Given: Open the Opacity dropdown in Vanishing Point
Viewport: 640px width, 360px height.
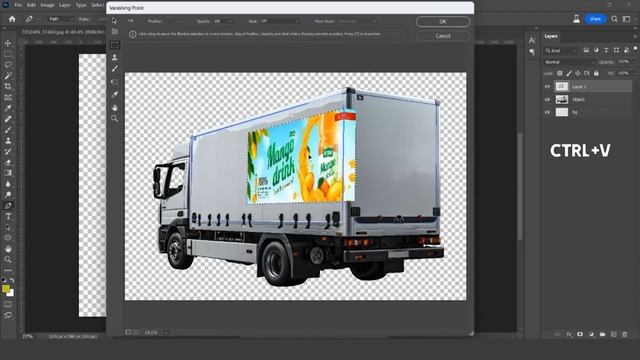Looking at the screenshot, I should pos(224,21).
